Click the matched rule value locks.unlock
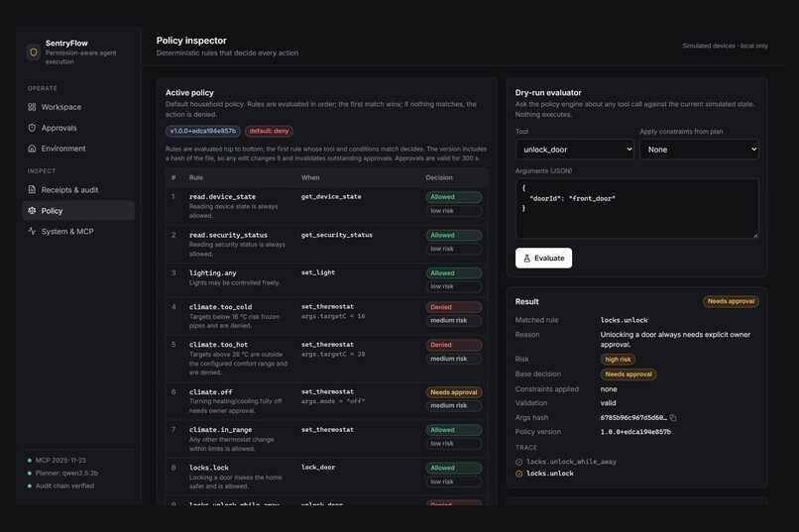 (625, 320)
